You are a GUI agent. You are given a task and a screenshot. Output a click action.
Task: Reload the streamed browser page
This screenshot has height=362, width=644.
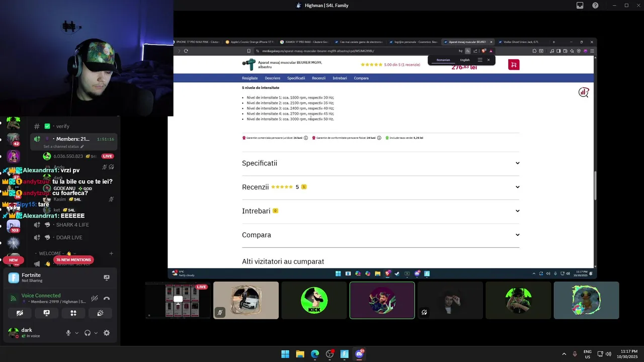[x=186, y=51]
